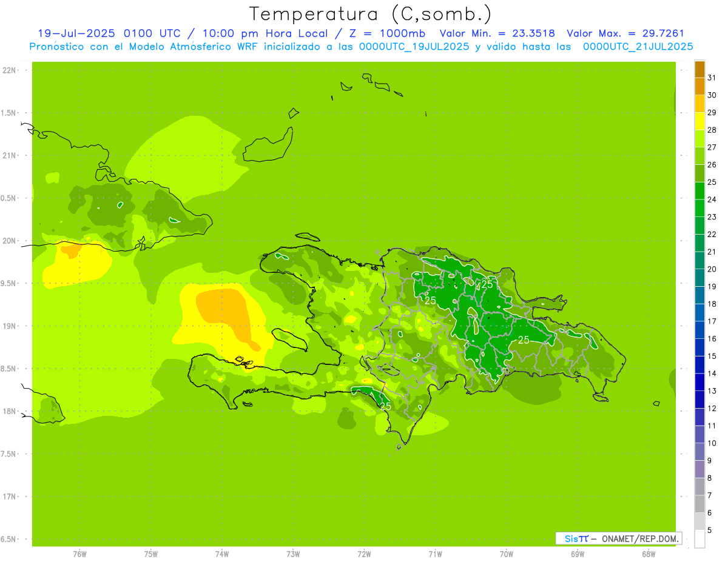Pick the yellow swatch between 28 and 29
The image size is (728, 562).
pyautogui.click(x=700, y=121)
